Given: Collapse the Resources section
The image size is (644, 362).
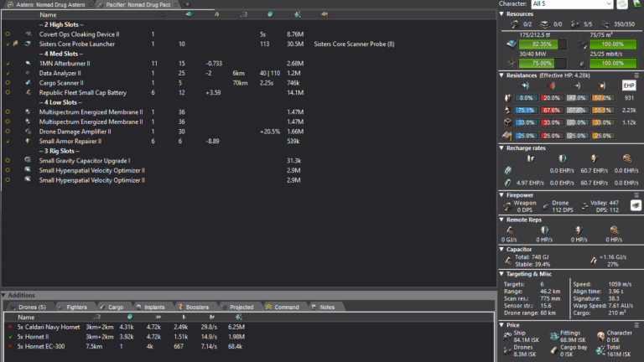Looking at the screenshot, I should (502, 14).
